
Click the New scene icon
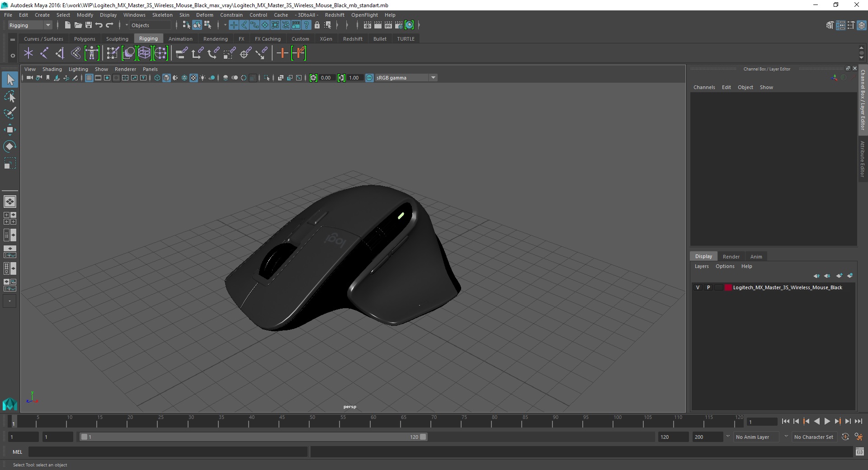pos(67,25)
